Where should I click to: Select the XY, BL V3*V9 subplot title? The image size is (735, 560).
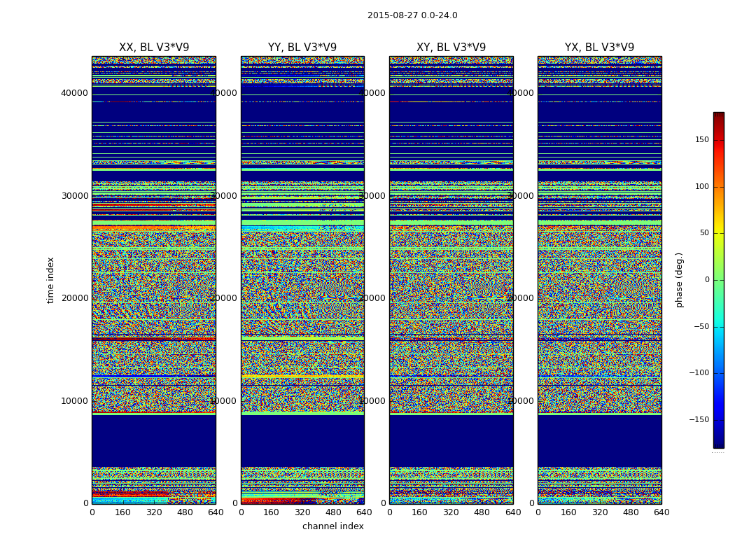point(451,48)
